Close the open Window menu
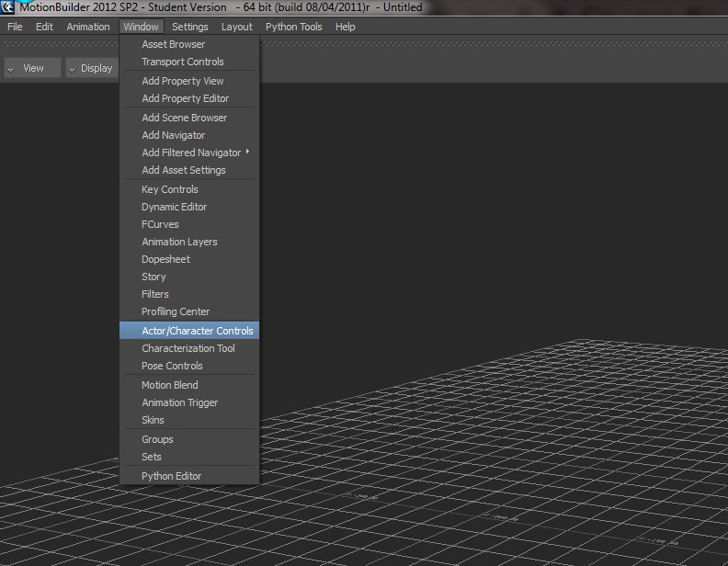The width and height of the screenshot is (728, 566). tap(142, 27)
